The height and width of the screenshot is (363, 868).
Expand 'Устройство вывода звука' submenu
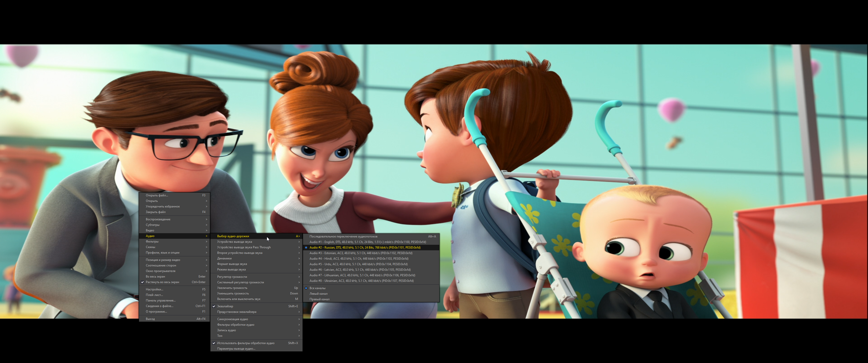(234, 242)
